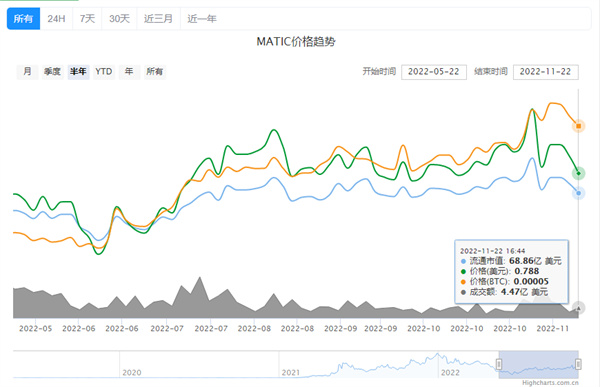Open the Highcharts.com.cn credit link
The image size is (600, 387).
(550, 382)
